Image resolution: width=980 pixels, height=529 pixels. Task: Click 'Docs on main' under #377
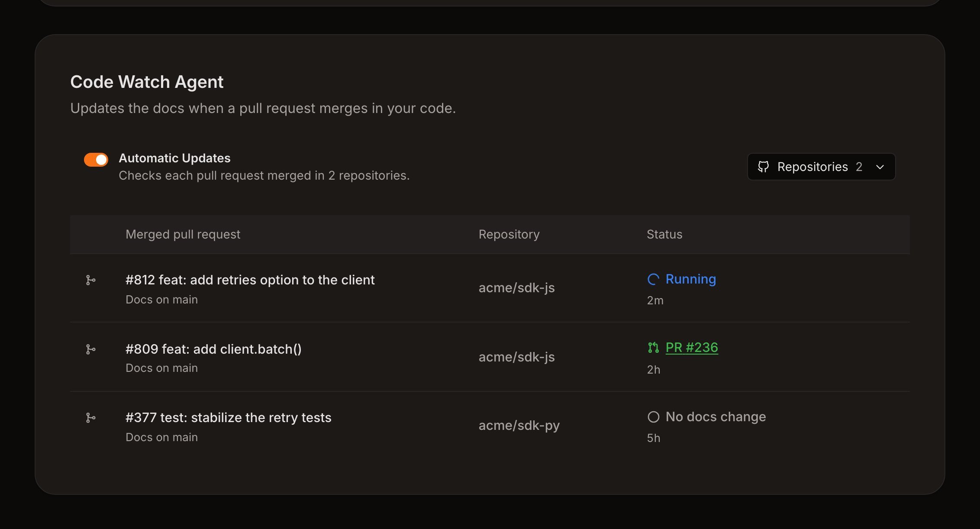coord(161,437)
